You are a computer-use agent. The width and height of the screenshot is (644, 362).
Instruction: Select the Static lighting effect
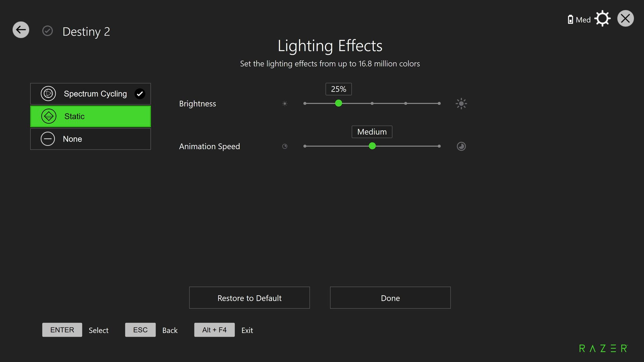tap(91, 116)
